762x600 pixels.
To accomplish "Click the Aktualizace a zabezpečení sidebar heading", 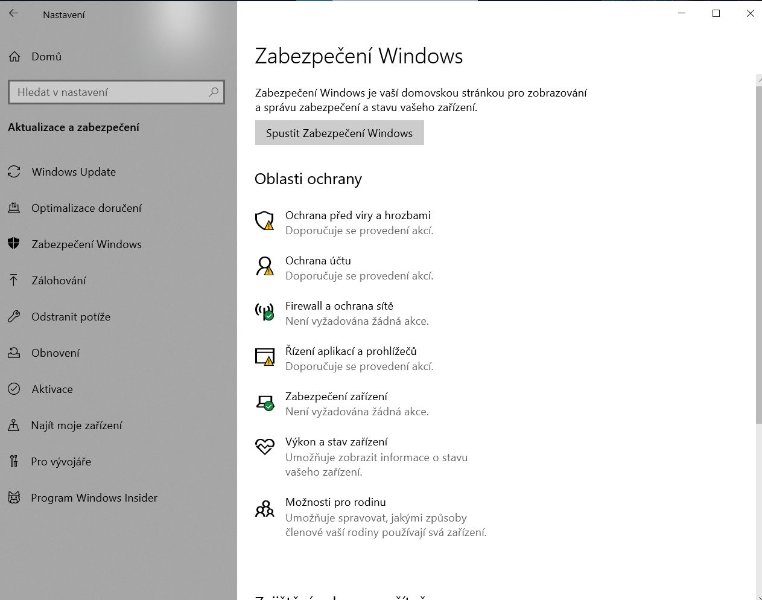I will coord(73,127).
